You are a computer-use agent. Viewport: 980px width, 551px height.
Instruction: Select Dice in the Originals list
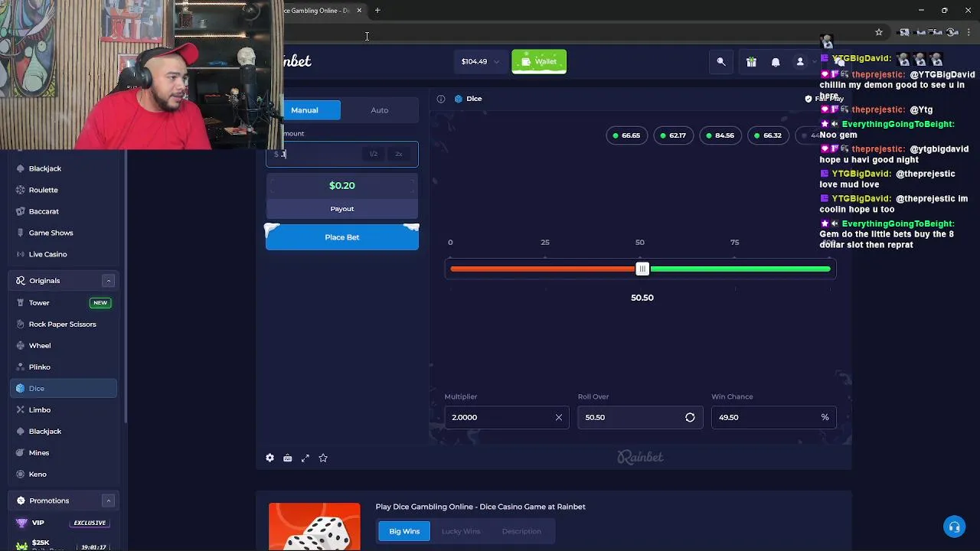coord(64,389)
